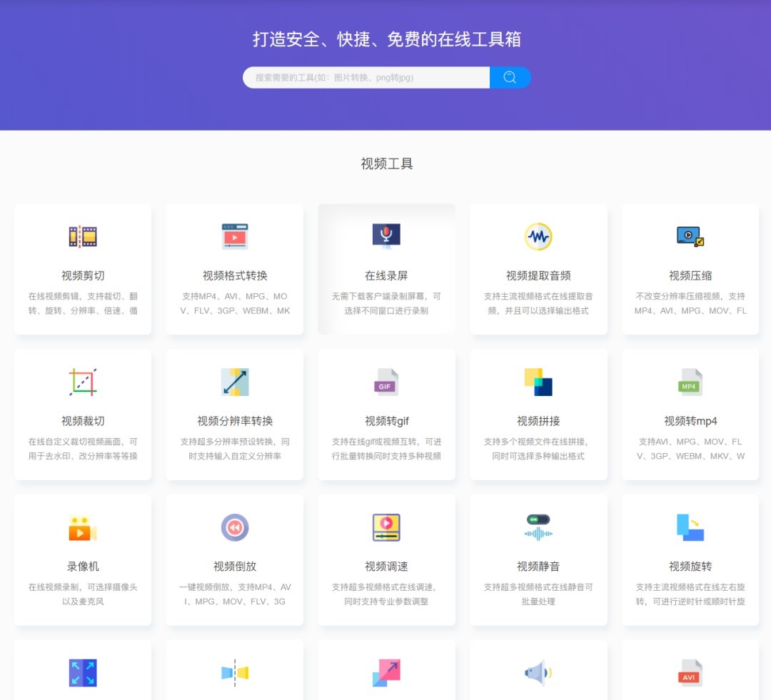Click the 视频调速 speed icon

coord(386,527)
